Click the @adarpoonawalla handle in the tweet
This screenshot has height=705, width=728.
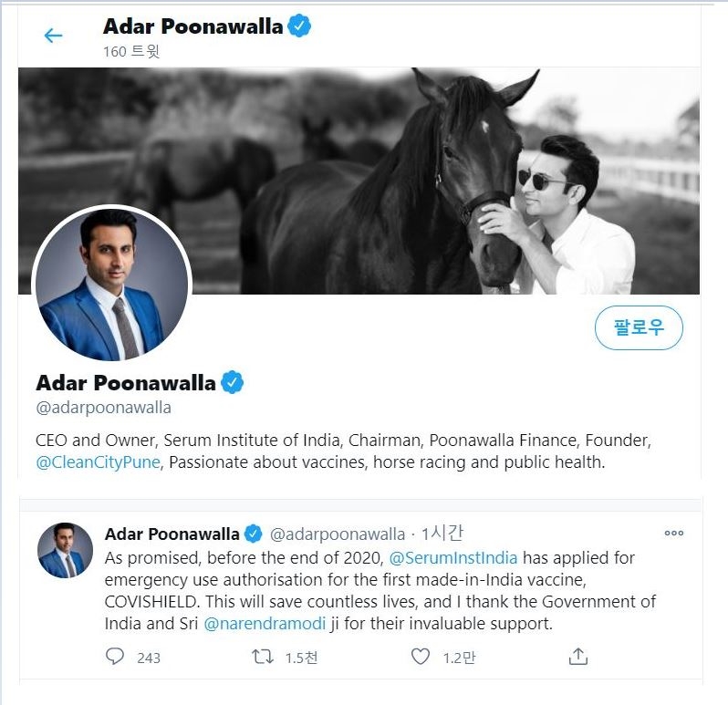(338, 534)
